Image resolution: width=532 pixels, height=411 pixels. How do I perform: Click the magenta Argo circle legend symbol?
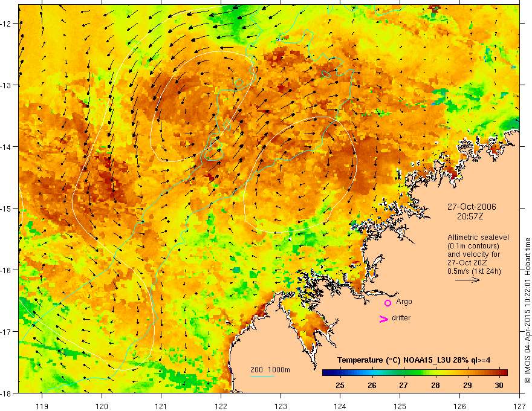[x=388, y=303]
